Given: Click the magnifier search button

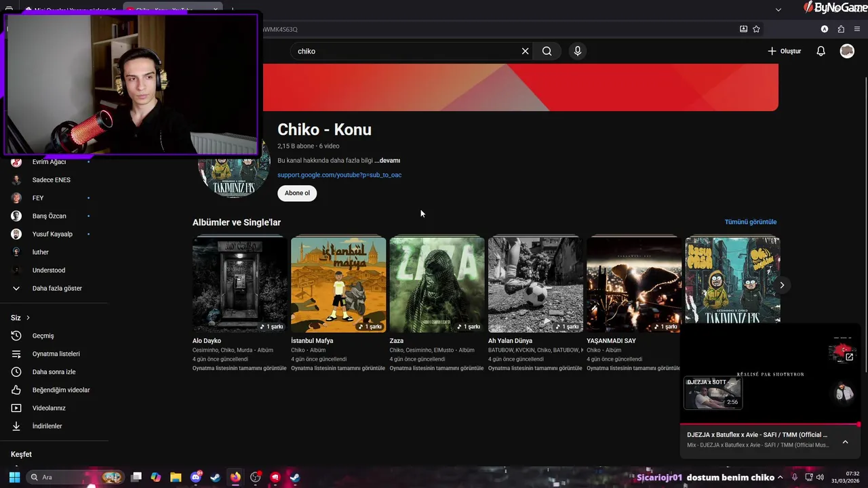Looking at the screenshot, I should click(547, 51).
